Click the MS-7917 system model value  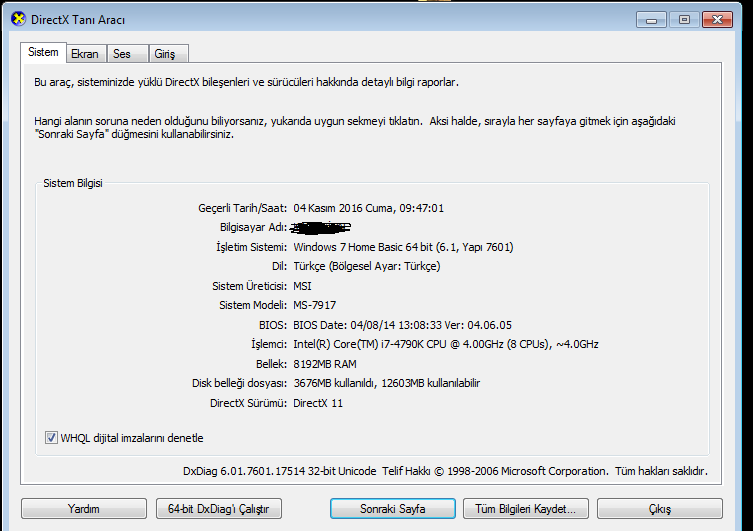(x=315, y=305)
